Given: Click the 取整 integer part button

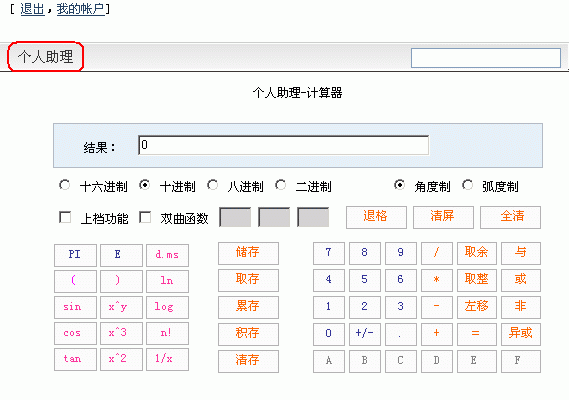Looking at the screenshot, I should pyautogui.click(x=477, y=280).
